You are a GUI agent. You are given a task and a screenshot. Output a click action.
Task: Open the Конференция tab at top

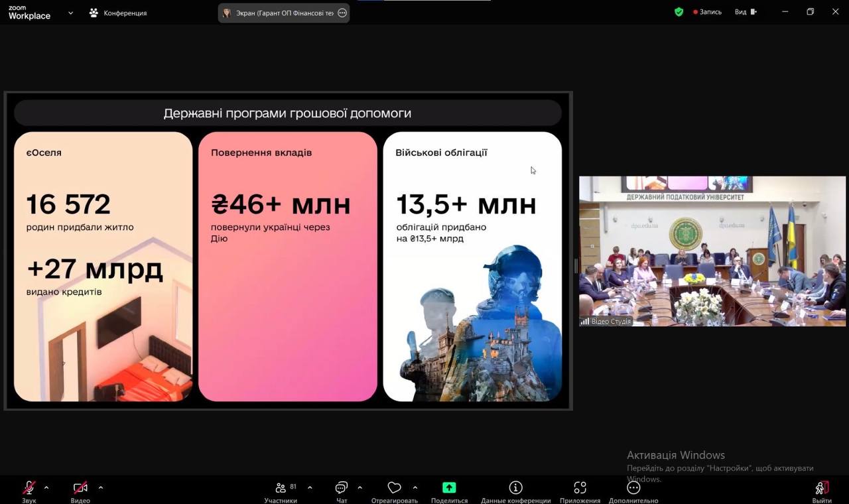[x=118, y=13]
